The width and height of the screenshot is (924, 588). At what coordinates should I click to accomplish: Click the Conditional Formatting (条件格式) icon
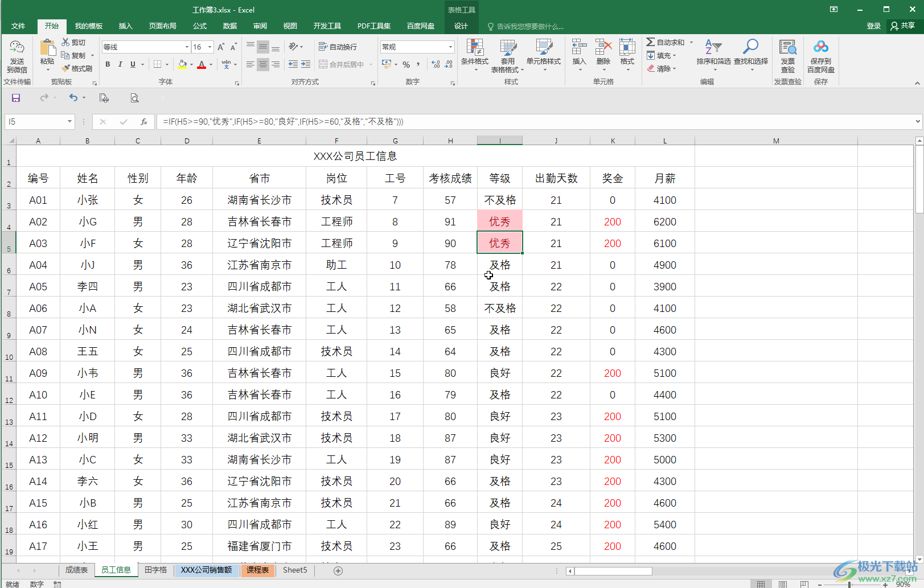point(474,48)
